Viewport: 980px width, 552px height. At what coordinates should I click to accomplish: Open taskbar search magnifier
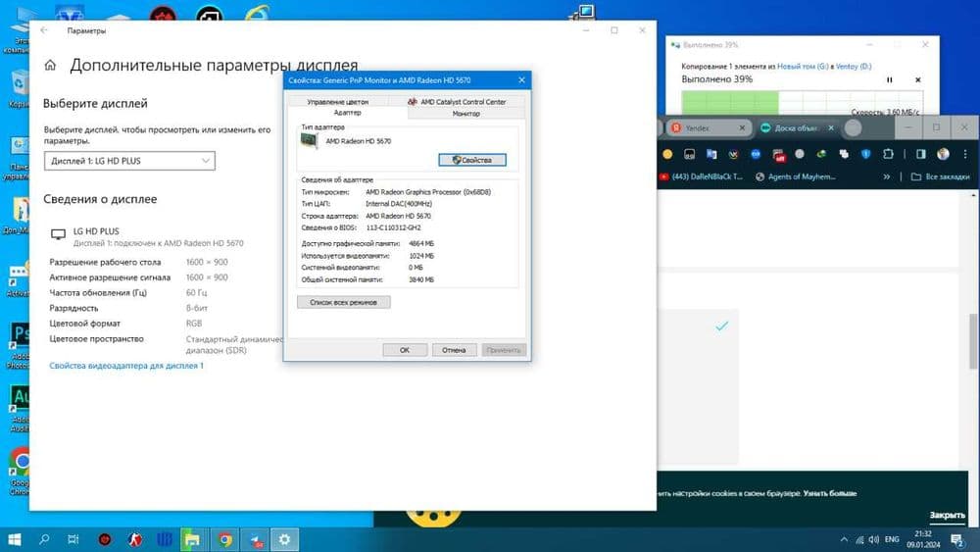coord(44,539)
